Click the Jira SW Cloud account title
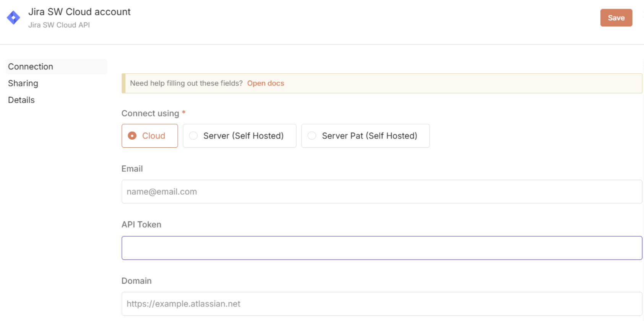This screenshot has height=321, width=644. pyautogui.click(x=79, y=12)
